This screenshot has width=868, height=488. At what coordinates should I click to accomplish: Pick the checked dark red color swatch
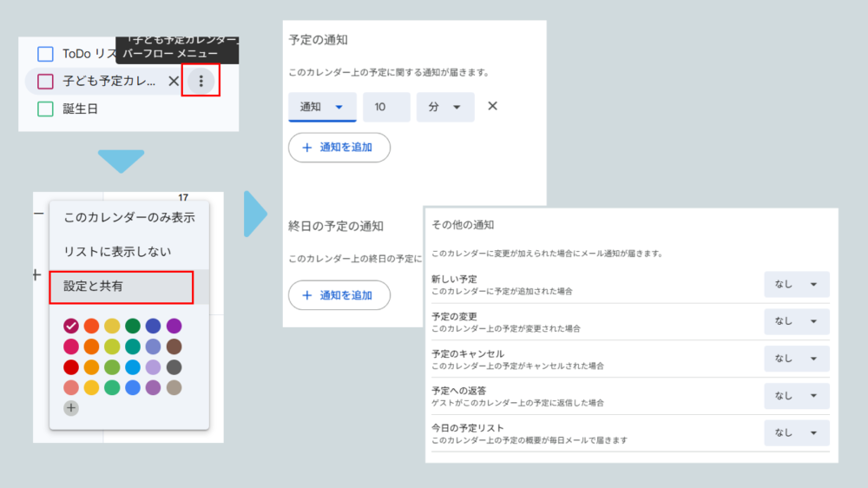(x=71, y=326)
